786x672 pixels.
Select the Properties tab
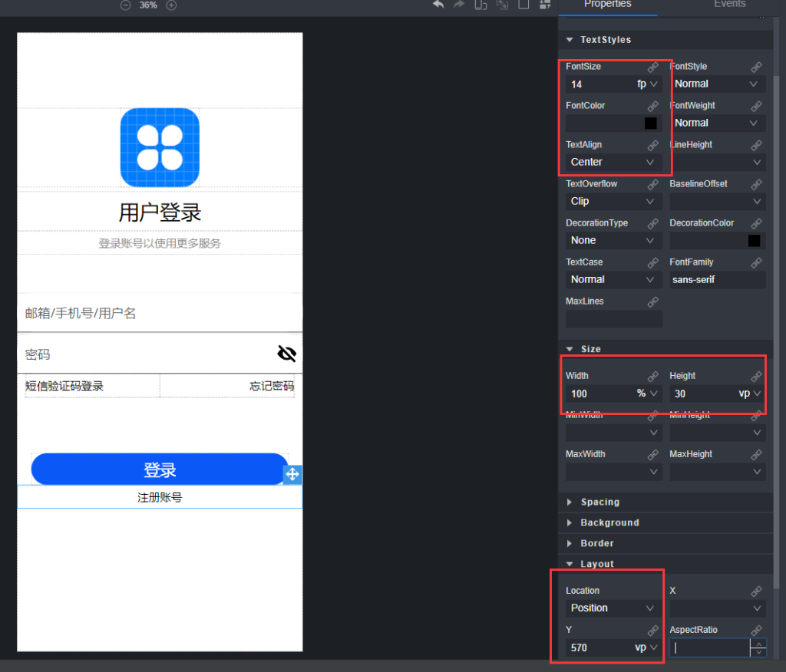(x=607, y=5)
